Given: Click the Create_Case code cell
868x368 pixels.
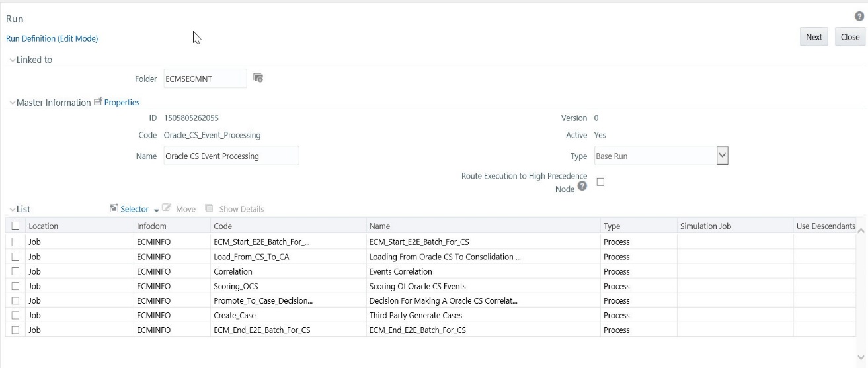Looking at the screenshot, I should (288, 315).
